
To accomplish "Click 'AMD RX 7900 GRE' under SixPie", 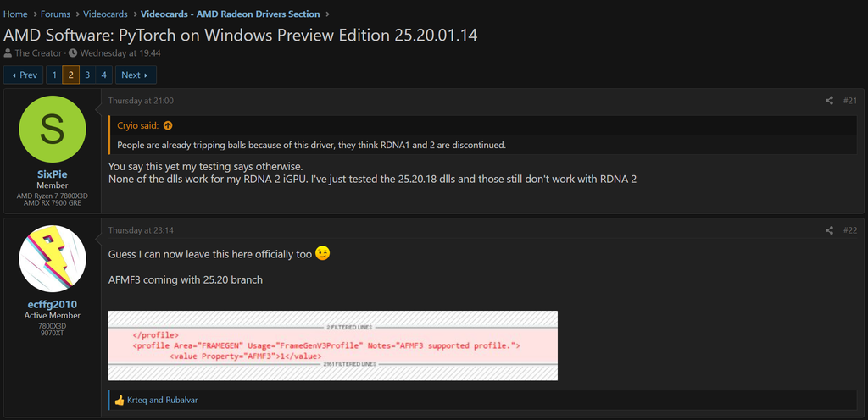I will pos(53,204).
